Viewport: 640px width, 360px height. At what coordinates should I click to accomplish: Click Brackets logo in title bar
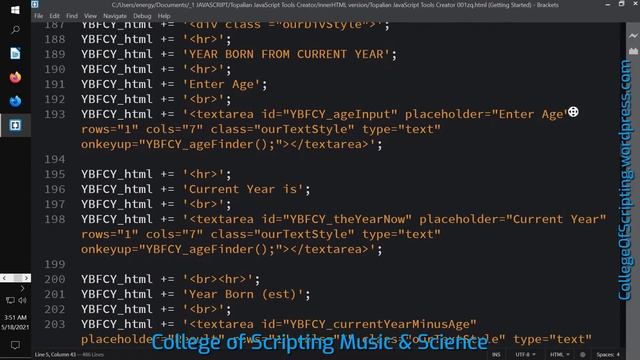[35, 4]
